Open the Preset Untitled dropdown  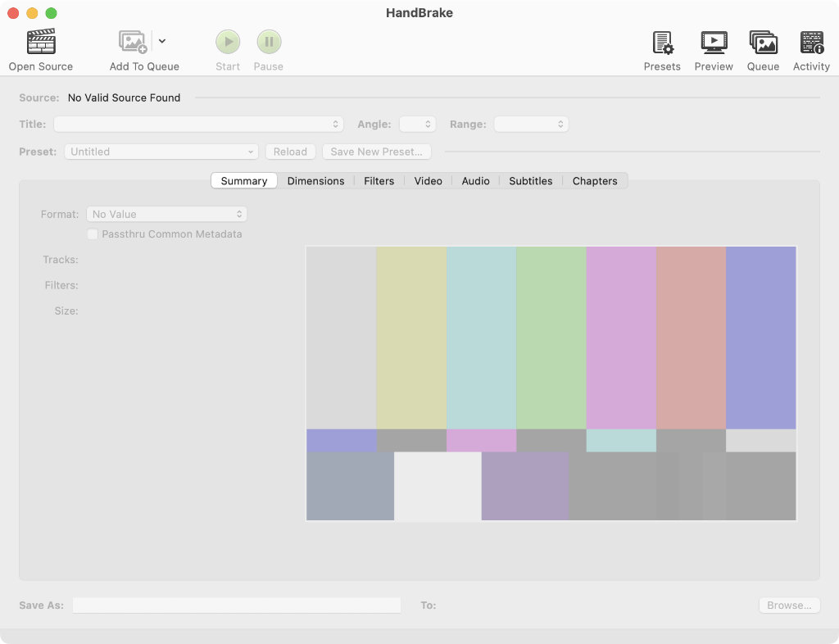[164, 152]
